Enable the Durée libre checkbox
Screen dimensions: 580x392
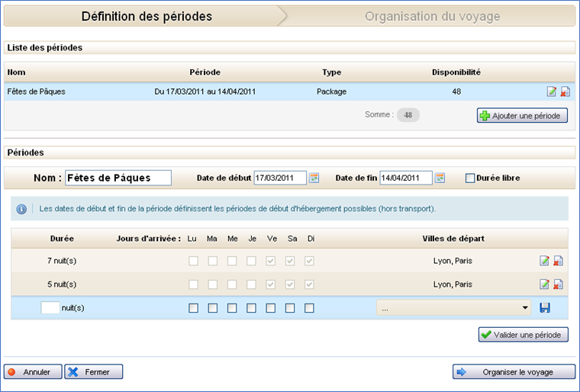(470, 178)
